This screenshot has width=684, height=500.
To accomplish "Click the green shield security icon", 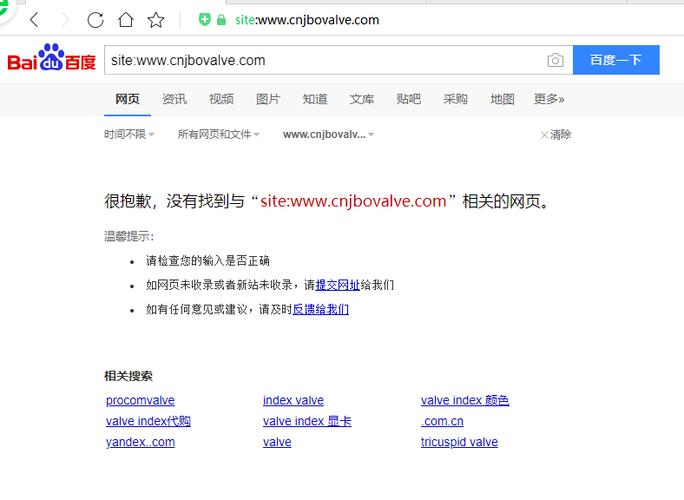I will (x=205, y=20).
